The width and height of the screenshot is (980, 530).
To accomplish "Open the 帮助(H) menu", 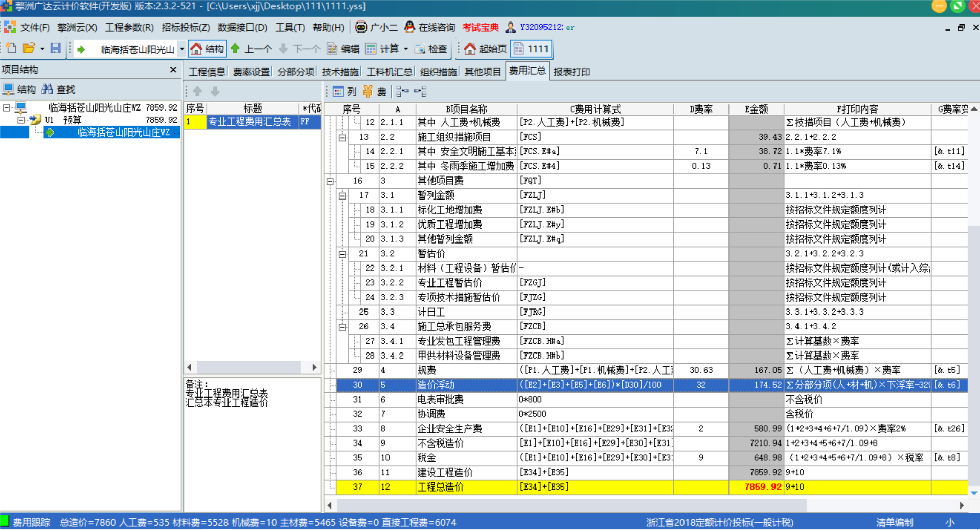I will (328, 27).
